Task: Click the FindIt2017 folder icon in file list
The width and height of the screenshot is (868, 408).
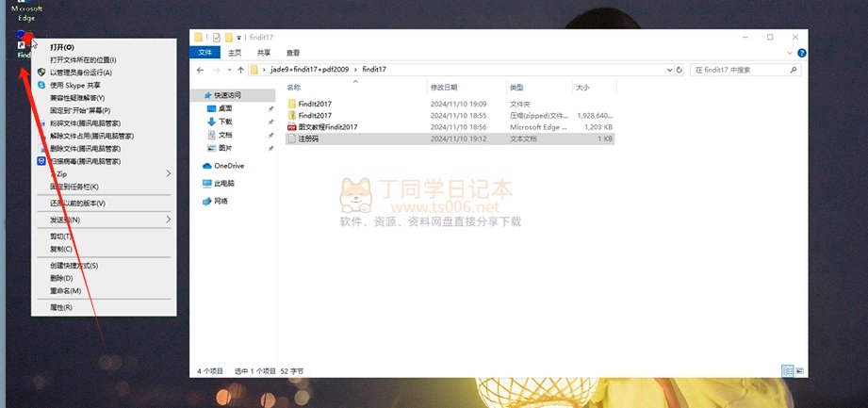Action: tap(292, 104)
